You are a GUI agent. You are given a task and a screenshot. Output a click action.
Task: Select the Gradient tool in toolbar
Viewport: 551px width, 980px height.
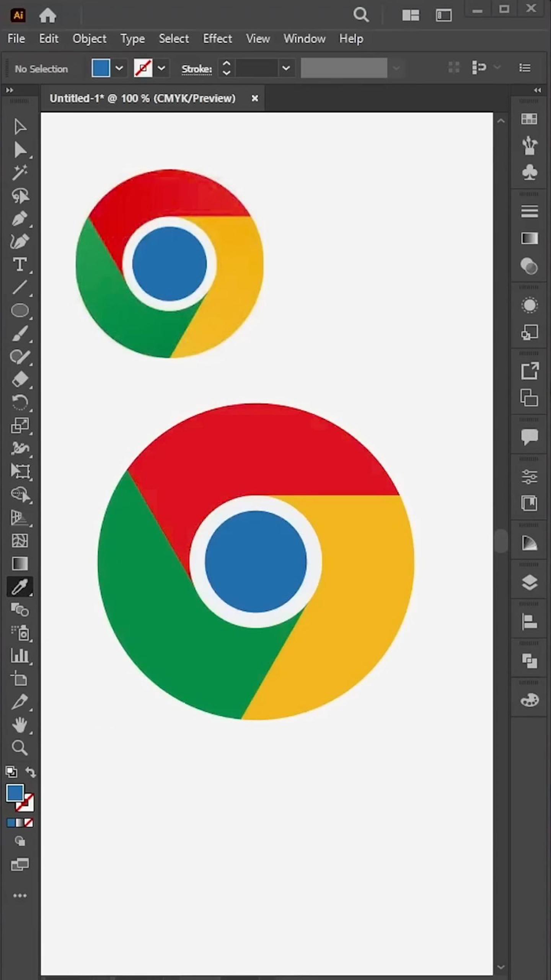coord(20,563)
